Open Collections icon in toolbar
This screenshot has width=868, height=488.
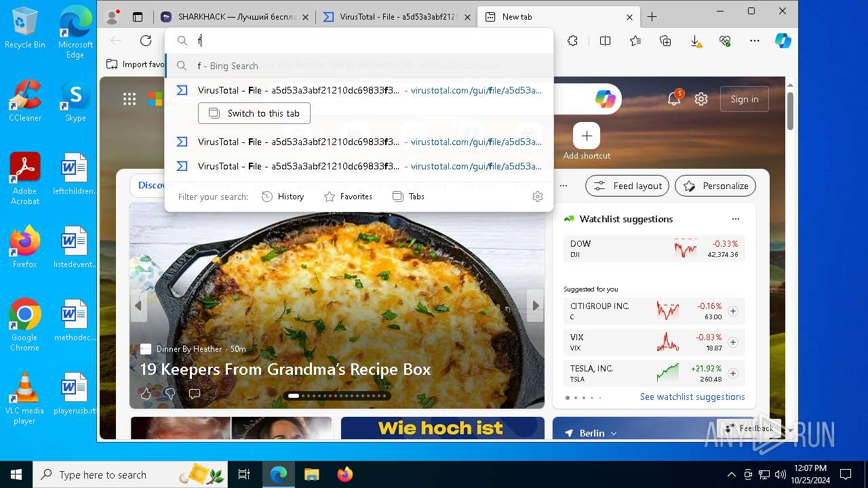(x=666, y=41)
